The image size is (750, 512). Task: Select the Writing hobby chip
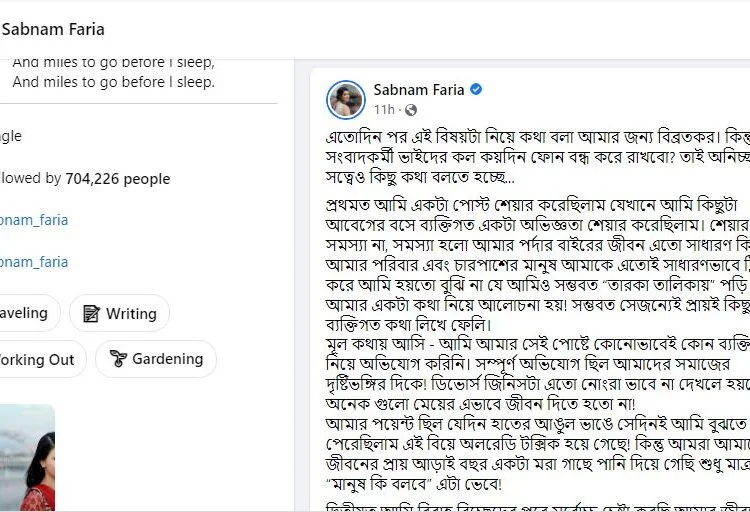tap(120, 313)
